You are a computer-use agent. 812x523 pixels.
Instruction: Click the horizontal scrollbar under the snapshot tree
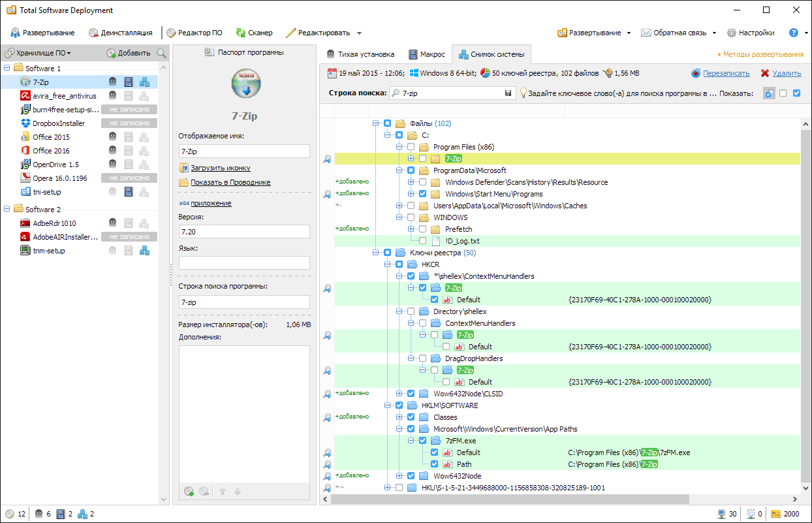click(509, 499)
